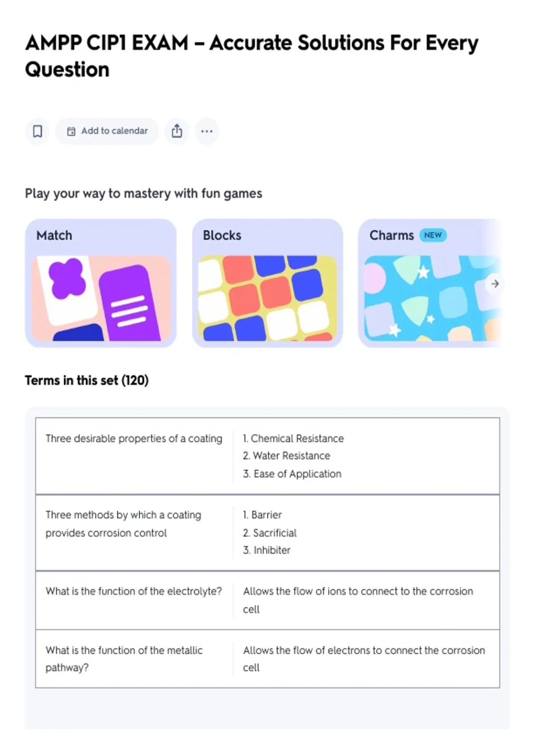Click the share upload icon
Image resolution: width=534 pixels, height=756 pixels.
[x=177, y=131]
